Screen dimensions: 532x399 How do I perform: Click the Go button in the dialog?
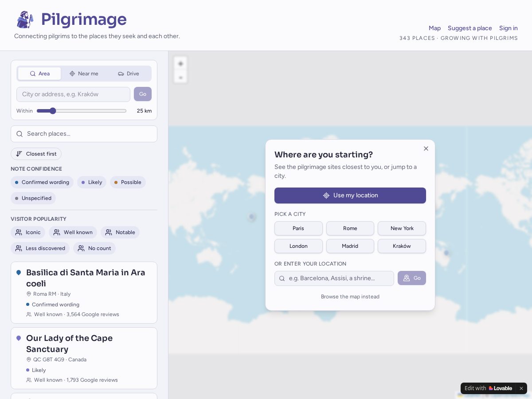(x=412, y=278)
